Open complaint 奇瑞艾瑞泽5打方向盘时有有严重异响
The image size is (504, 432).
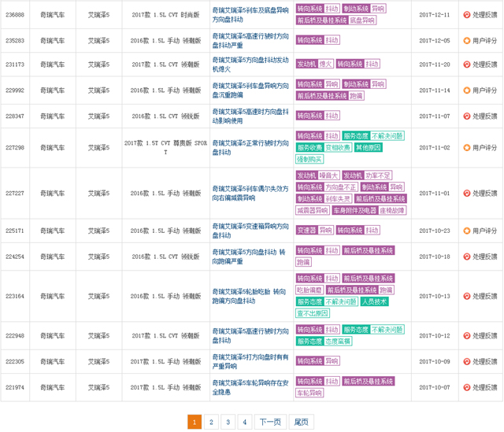[x=250, y=361]
